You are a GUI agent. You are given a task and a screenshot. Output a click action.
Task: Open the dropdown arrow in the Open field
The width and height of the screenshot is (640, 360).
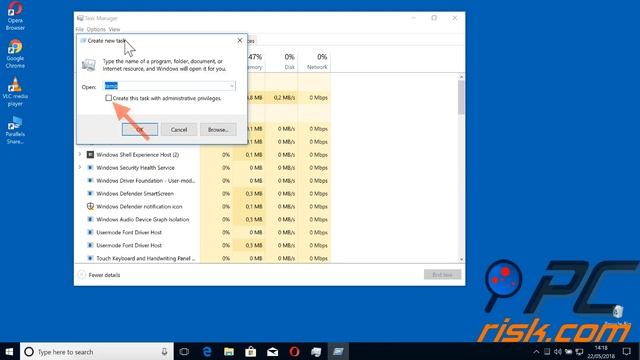coord(231,86)
